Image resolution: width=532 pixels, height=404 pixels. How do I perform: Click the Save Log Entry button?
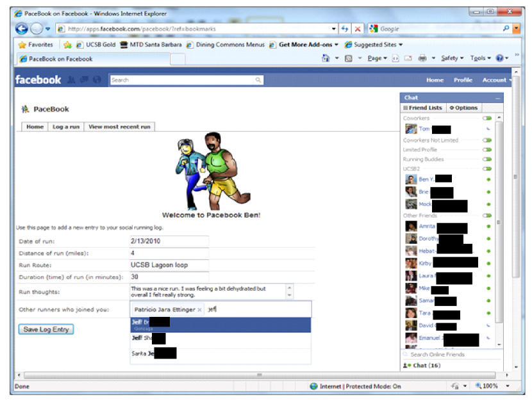pyautogui.click(x=46, y=330)
